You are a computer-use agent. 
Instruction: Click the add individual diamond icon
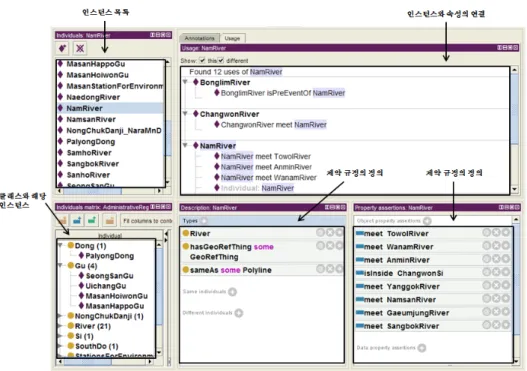pyautogui.click(x=62, y=48)
